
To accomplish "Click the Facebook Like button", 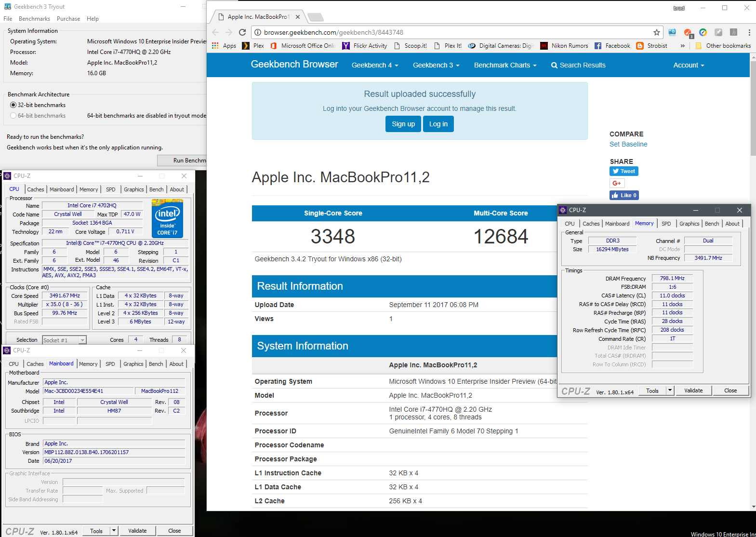I will click(624, 195).
